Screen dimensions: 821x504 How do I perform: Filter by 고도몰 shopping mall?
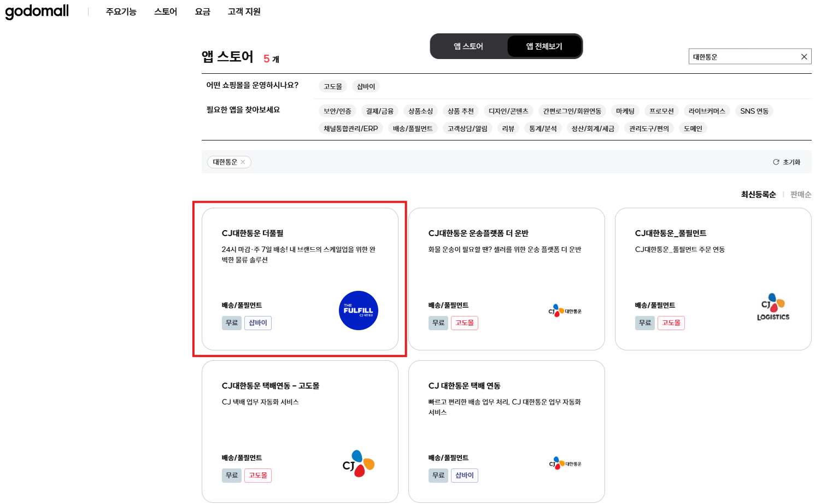tap(333, 86)
